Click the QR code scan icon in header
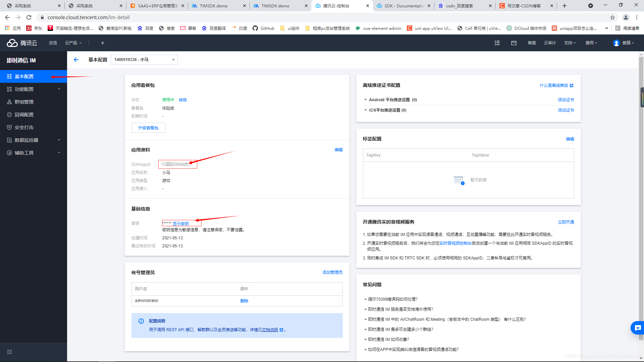The height and width of the screenshot is (362, 644). click(497, 43)
